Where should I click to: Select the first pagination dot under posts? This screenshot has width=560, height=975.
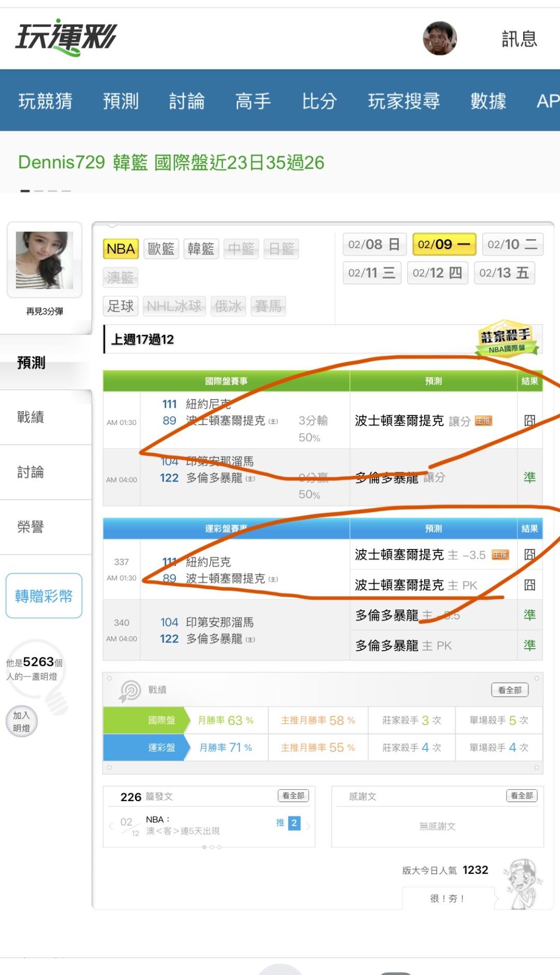click(204, 847)
